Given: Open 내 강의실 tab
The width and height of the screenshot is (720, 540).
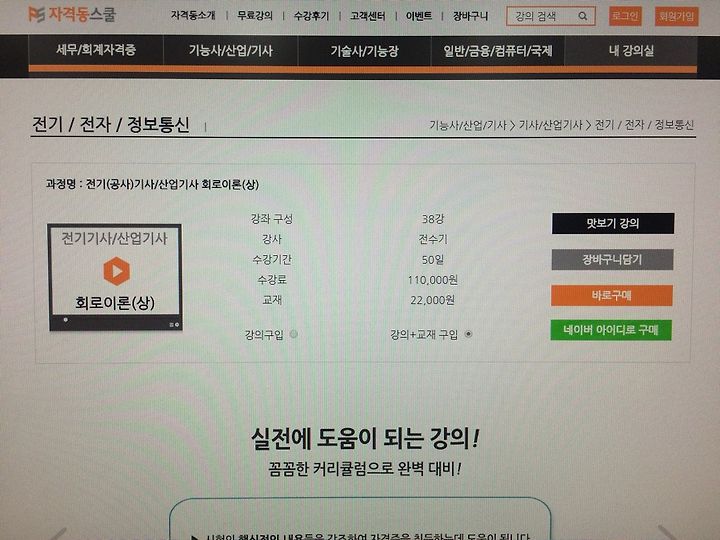Looking at the screenshot, I should [631, 51].
